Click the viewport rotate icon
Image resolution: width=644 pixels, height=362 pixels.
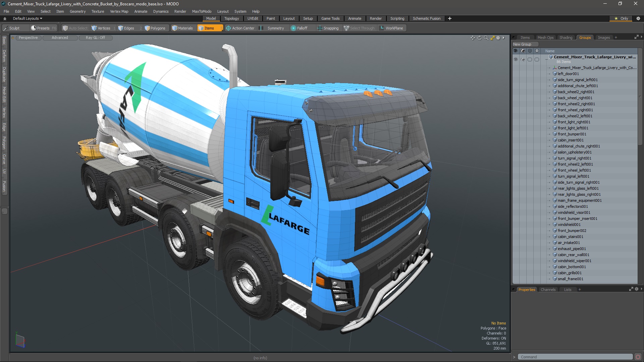pos(479,38)
